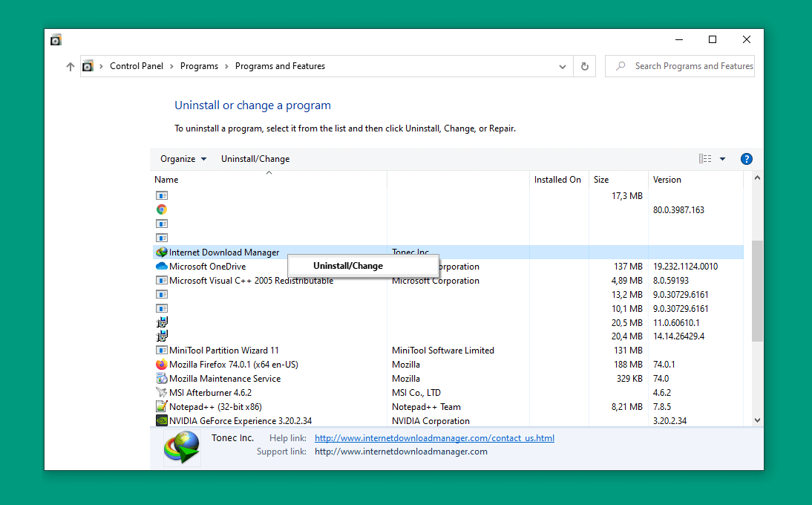Viewport: 812px width, 505px height.
Task: Sort the list by the Version column
Action: pos(667,180)
